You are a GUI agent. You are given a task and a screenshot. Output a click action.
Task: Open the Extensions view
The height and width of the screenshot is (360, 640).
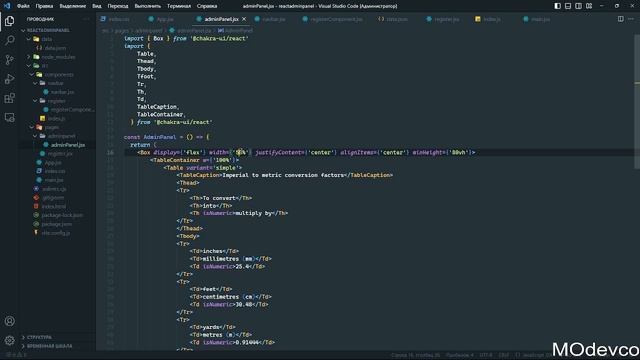pyautogui.click(x=9, y=98)
